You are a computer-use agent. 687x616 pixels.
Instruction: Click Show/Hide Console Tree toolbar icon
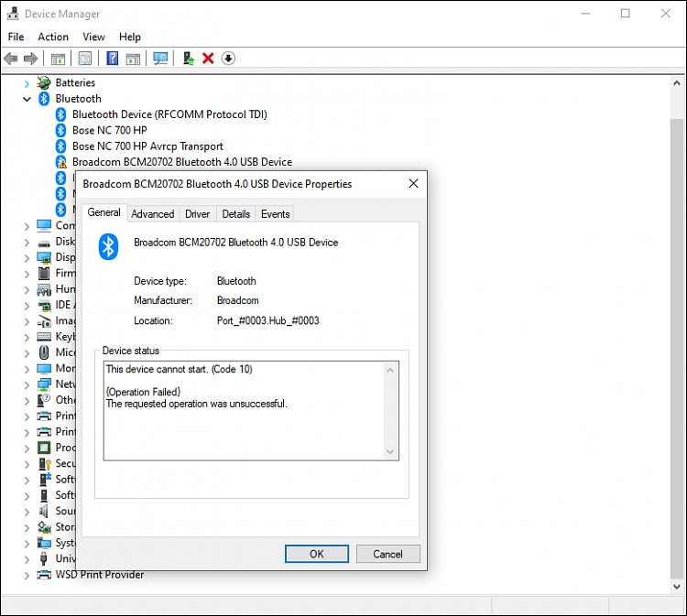pos(58,59)
